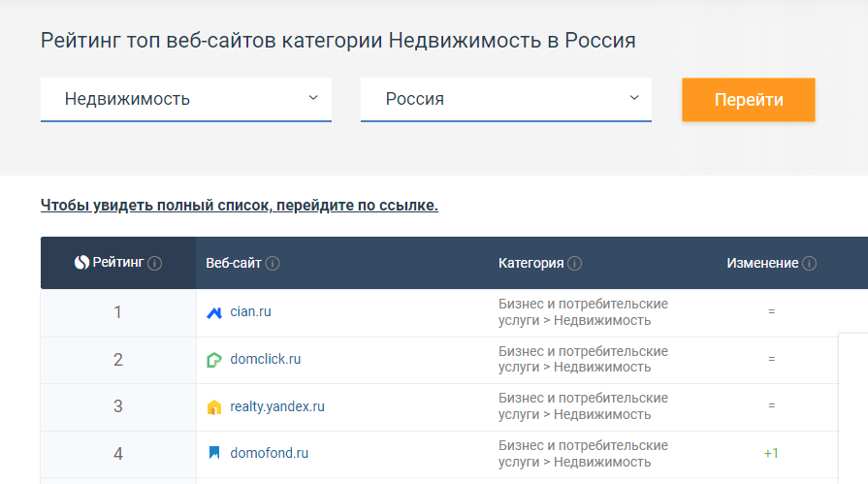
Task: Click the category text in domclick.ru row
Action: [x=583, y=360]
